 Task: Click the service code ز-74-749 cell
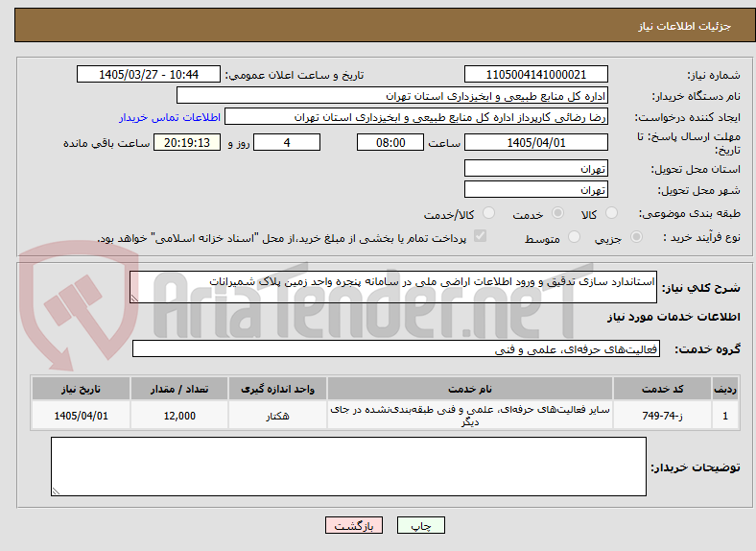tap(663, 415)
